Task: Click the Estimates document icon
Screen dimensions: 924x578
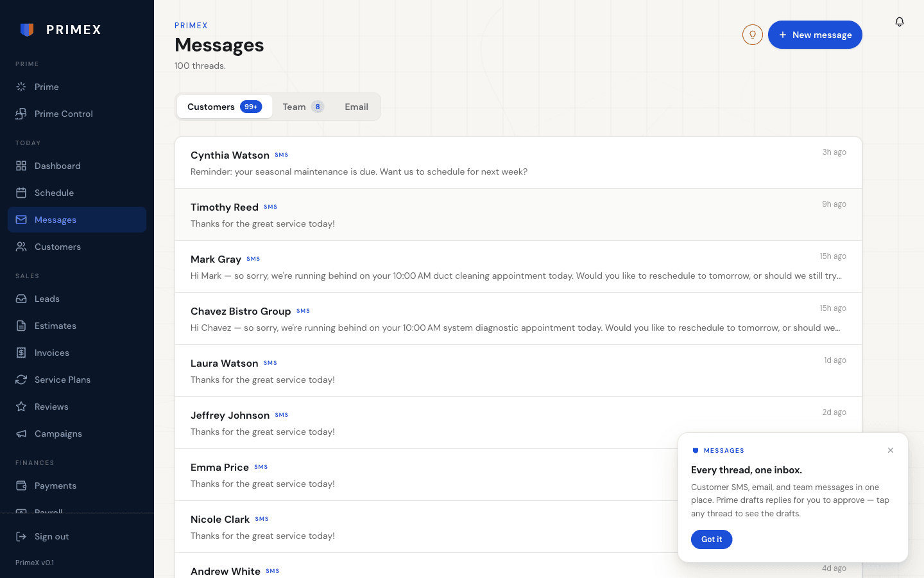Action: click(21, 326)
